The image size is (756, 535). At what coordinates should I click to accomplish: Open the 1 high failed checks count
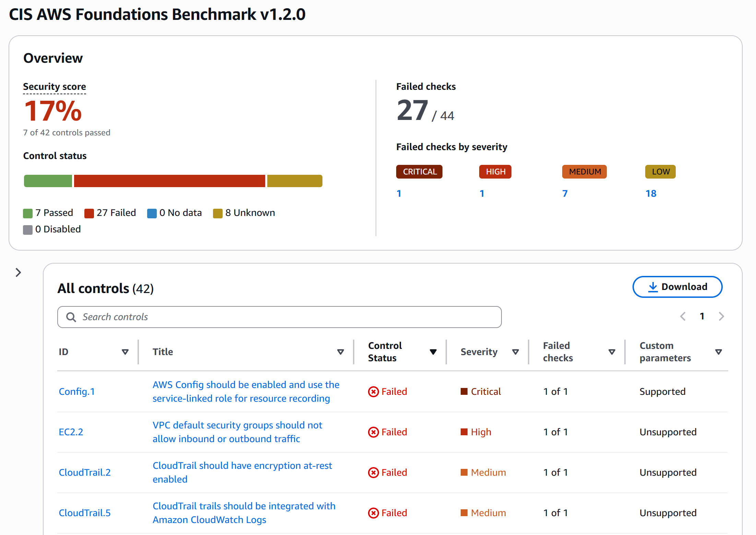(x=482, y=194)
